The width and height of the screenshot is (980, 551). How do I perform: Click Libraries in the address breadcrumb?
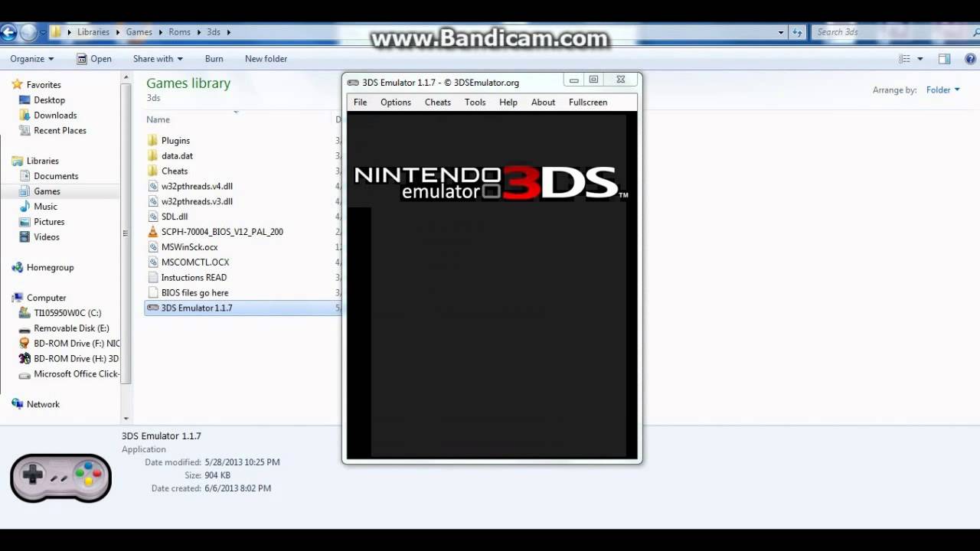point(93,32)
